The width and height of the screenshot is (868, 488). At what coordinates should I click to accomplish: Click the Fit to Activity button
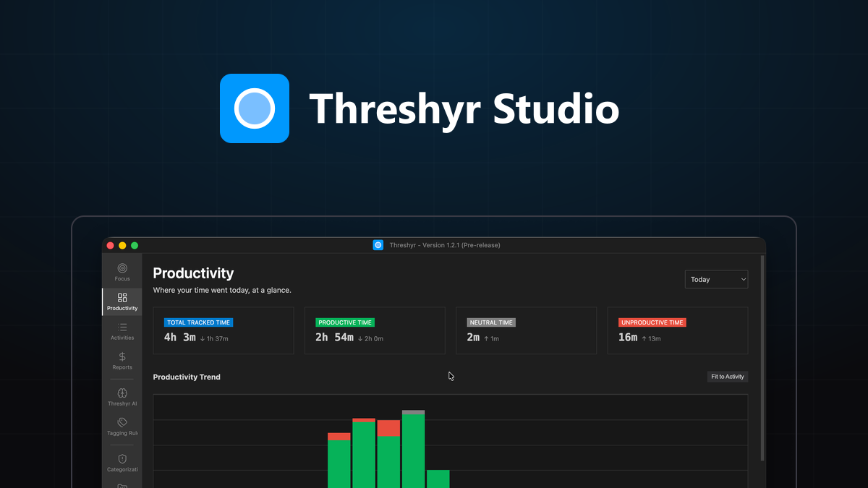(727, 377)
